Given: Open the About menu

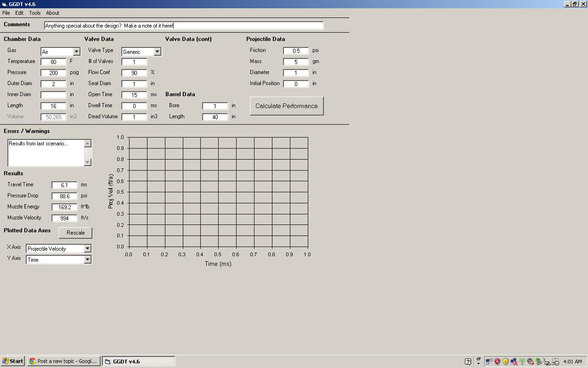Looking at the screenshot, I should click(x=52, y=13).
